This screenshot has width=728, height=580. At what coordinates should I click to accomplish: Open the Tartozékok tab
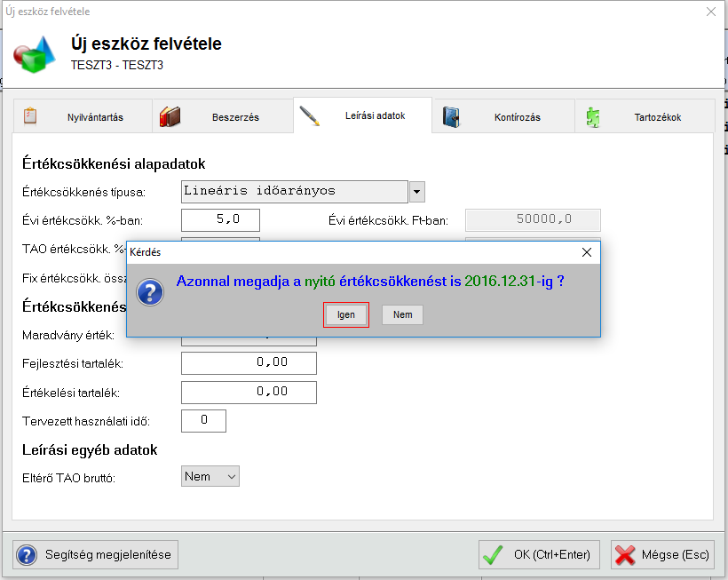coord(658,116)
